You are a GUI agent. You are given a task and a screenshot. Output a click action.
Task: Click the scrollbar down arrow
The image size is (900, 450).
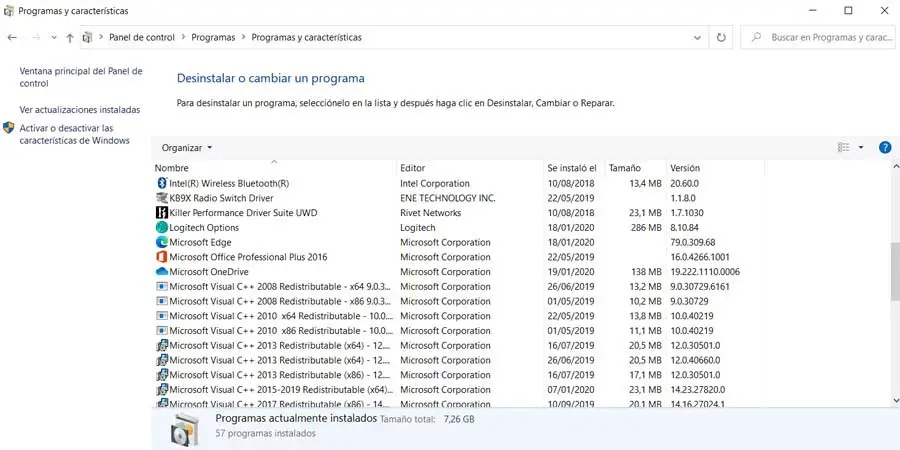pos(896,400)
